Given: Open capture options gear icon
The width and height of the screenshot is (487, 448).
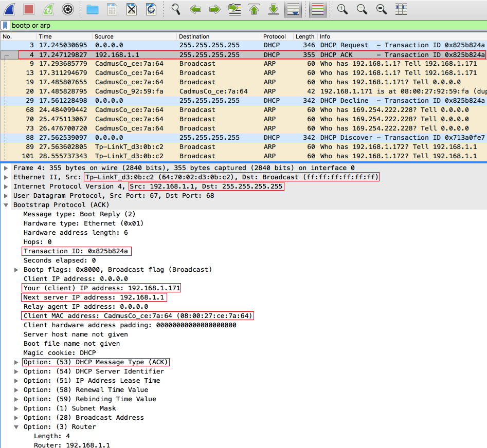Looking at the screenshot, I should point(68,9).
